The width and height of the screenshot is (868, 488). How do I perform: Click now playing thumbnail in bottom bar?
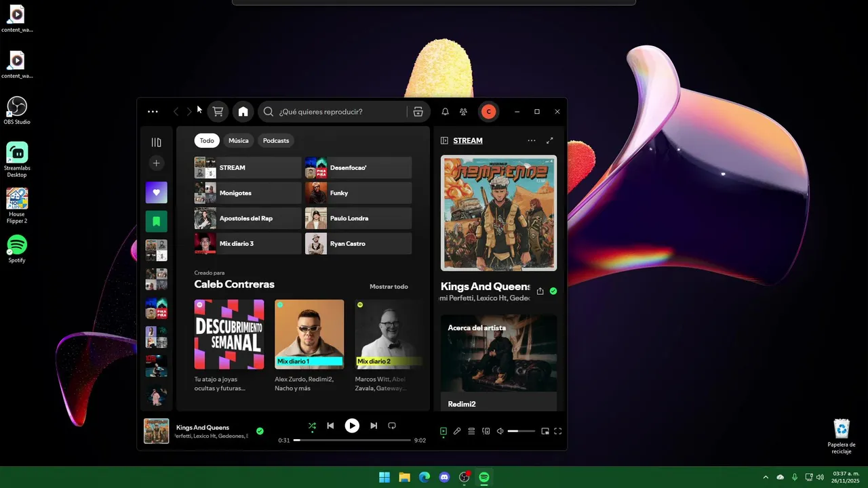coord(156,431)
